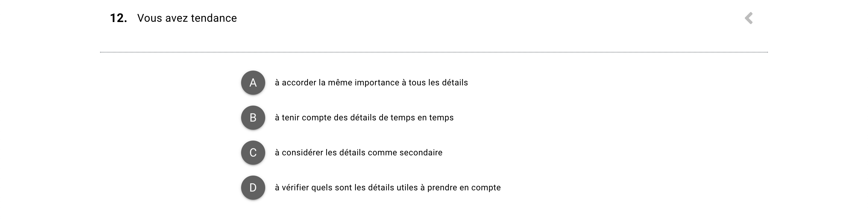Click the back chevron arrow
Screen dimensions: 868x219
click(748, 18)
